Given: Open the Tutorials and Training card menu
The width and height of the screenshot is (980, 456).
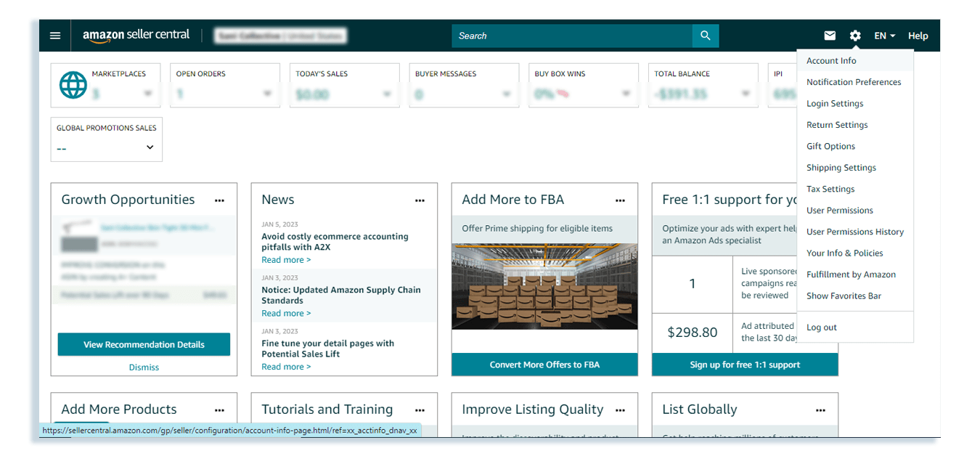Looking at the screenshot, I should (420, 410).
